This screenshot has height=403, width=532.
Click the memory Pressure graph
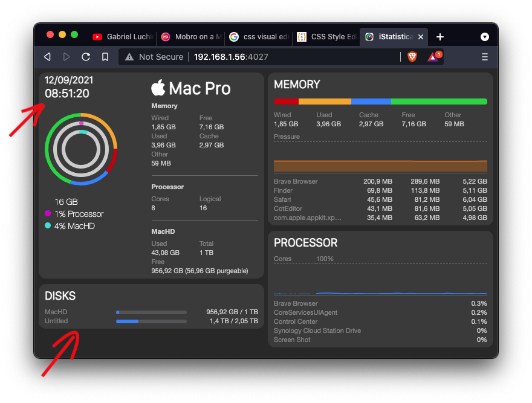(380, 157)
